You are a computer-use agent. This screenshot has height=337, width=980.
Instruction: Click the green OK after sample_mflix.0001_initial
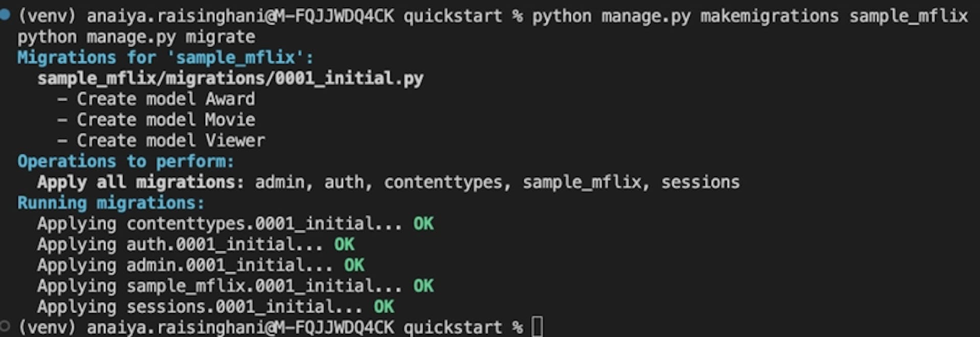[423, 286]
